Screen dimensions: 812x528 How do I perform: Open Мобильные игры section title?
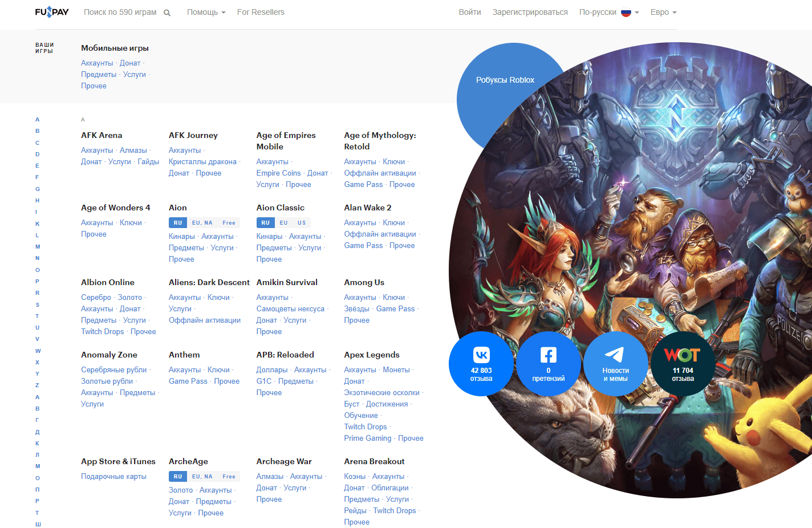point(115,48)
